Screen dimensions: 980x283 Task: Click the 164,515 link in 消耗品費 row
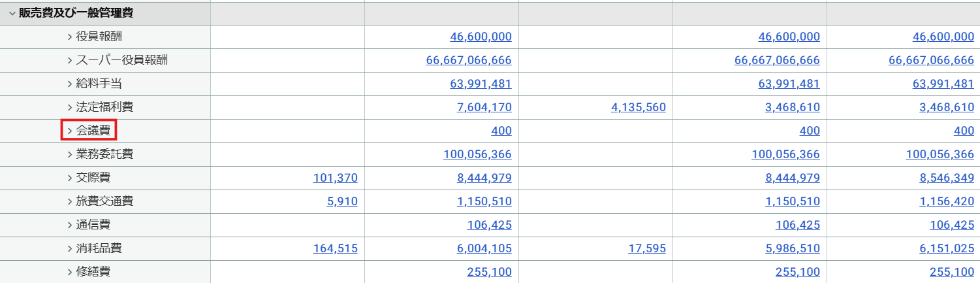tap(336, 248)
